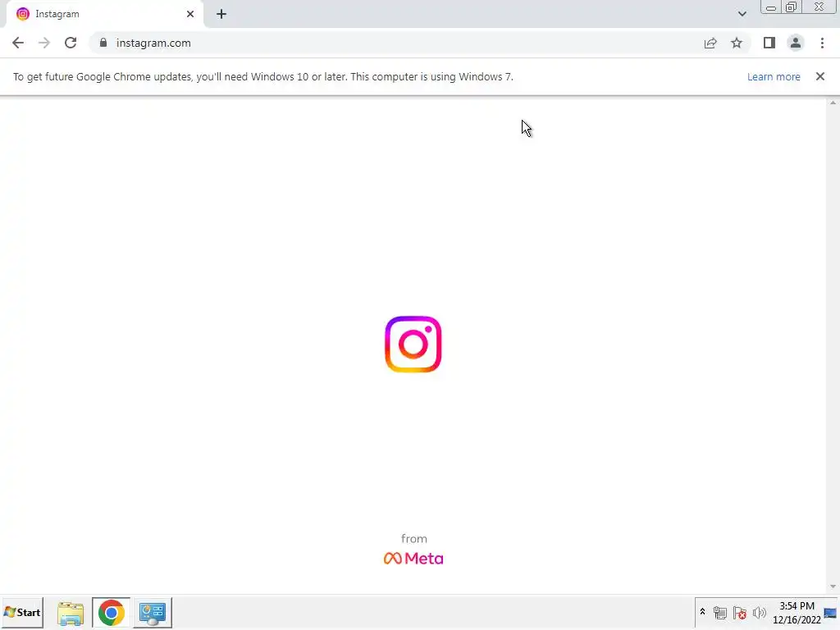Open the volume speaker tray icon

[759, 612]
